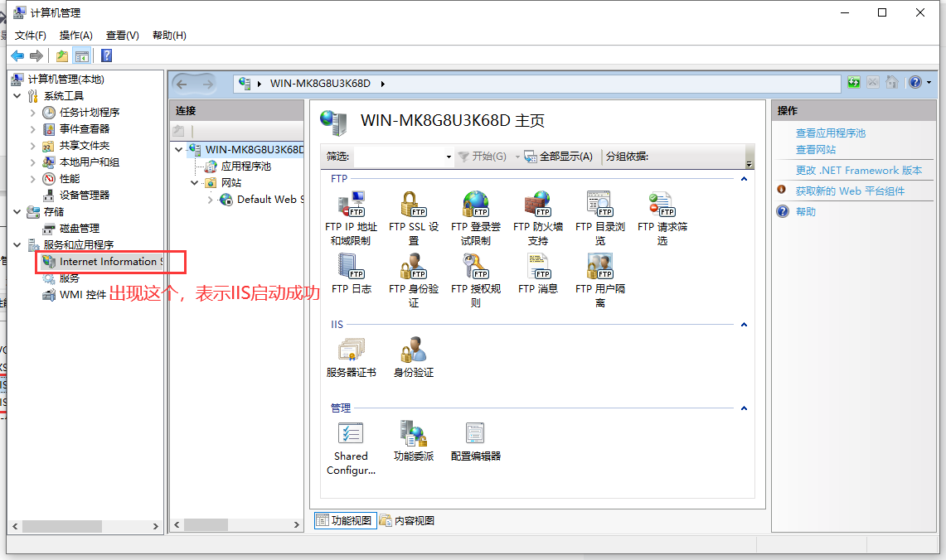Click IIS navigation back arrow
Viewport: 946px width, 560px height.
182,84
